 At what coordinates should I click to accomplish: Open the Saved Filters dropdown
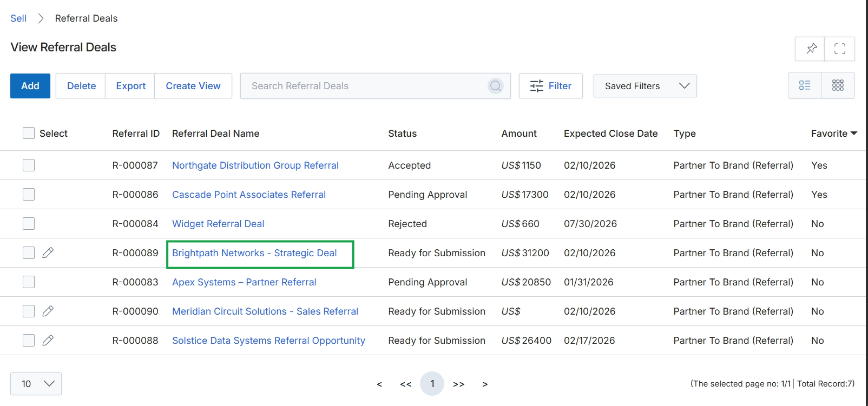coord(645,86)
